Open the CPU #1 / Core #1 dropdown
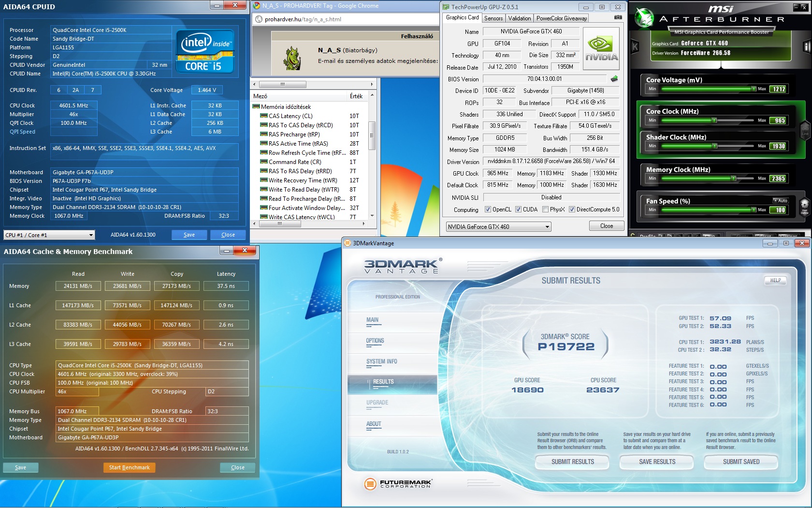The width and height of the screenshot is (812, 508). (49, 235)
